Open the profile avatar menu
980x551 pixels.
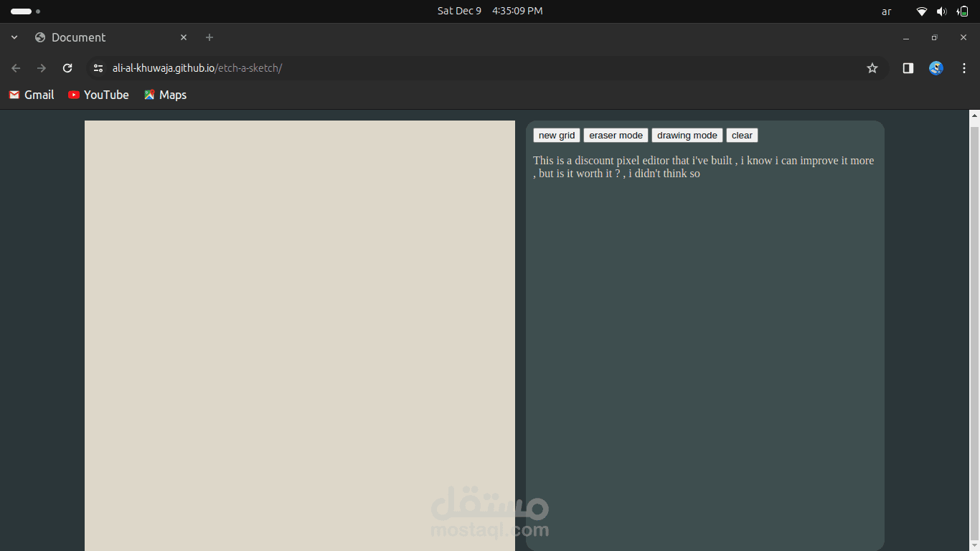(x=936, y=68)
